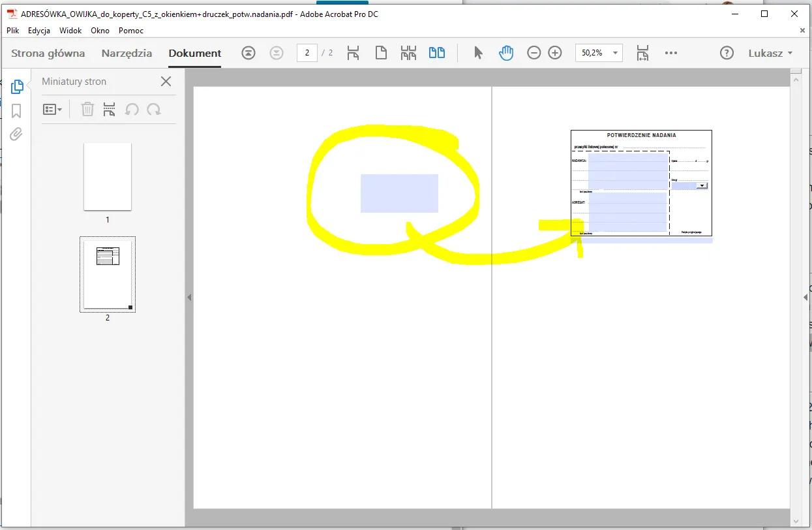Screen dimensions: 812x530
Task: Select page 1 thumbnail
Action: tap(108, 177)
